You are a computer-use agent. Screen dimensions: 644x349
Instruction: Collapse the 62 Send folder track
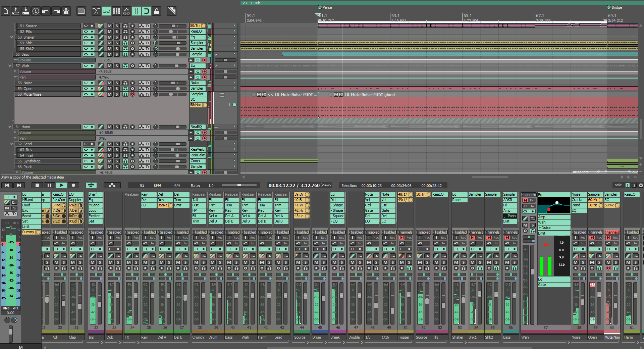tap(12, 144)
